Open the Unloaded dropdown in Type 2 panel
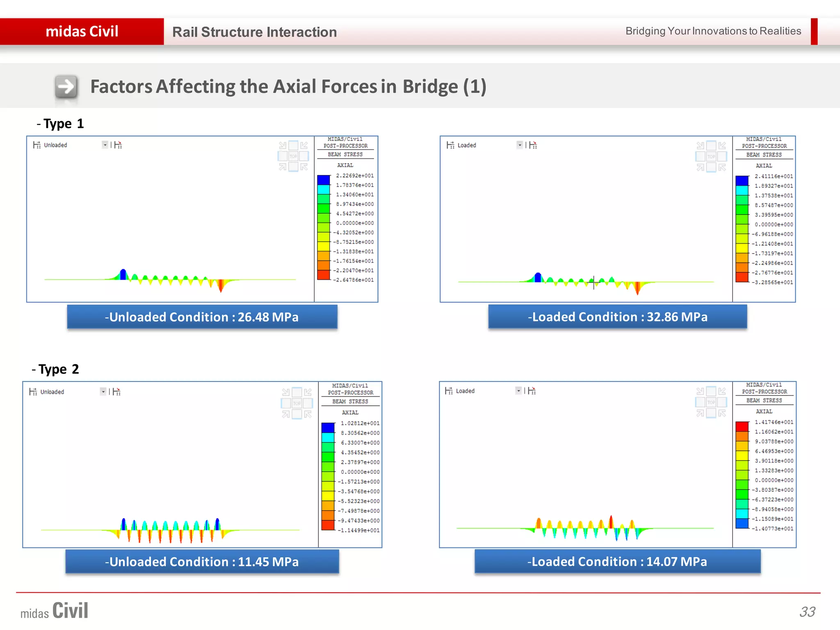 point(103,392)
